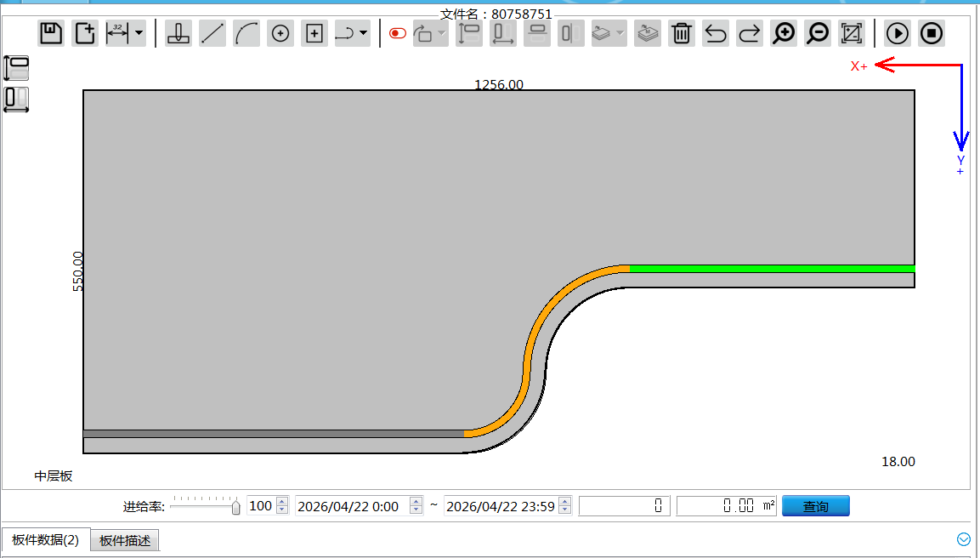This screenshot has width=980, height=558.
Task: Select the dark gray groove segment
Action: pos(274,434)
